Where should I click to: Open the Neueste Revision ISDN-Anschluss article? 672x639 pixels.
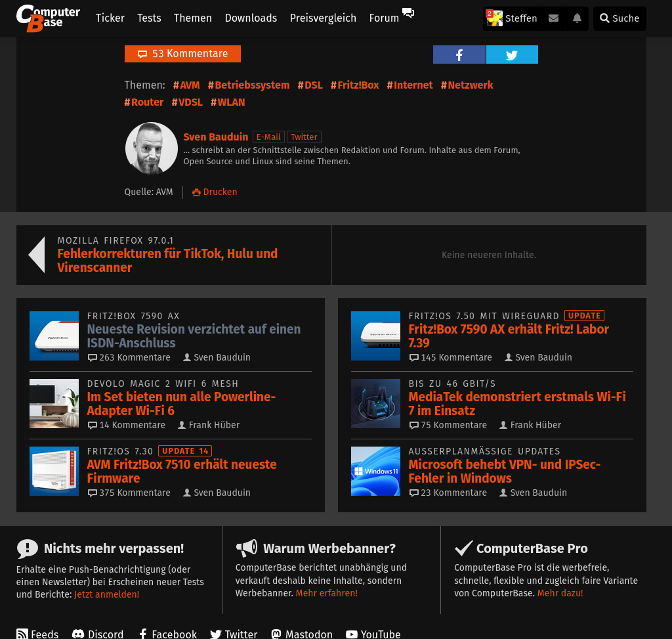pyautogui.click(x=194, y=336)
